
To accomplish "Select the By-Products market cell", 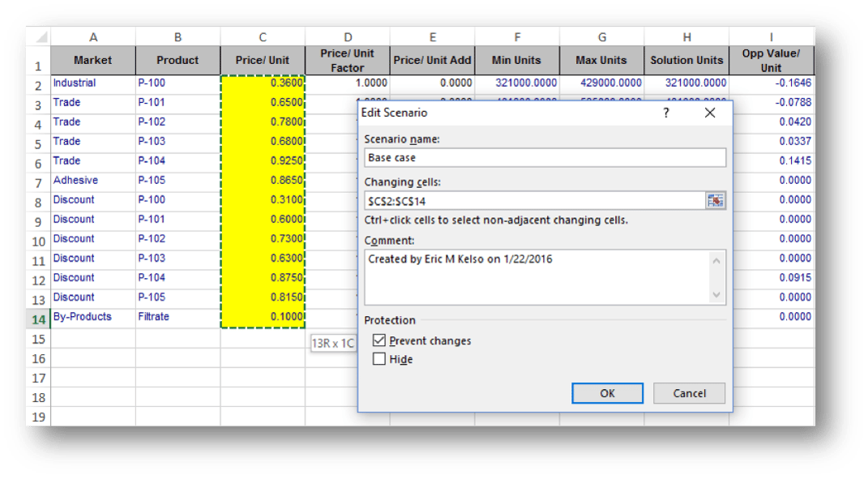I will coord(93,316).
